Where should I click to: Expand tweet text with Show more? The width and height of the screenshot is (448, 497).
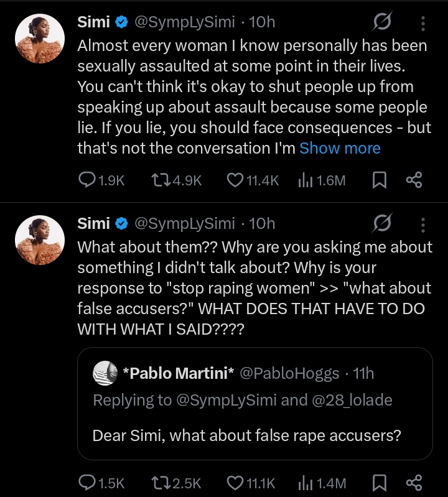tap(340, 148)
